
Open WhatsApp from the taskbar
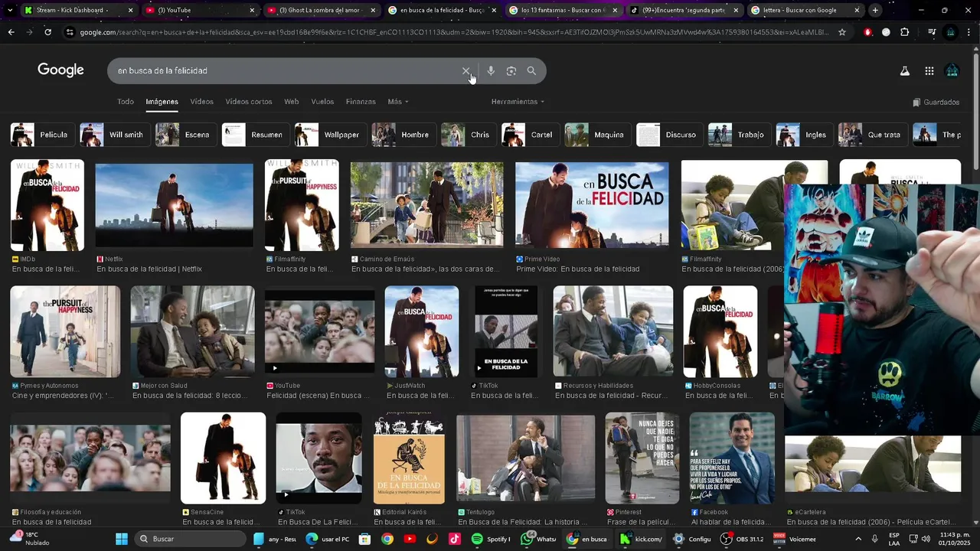click(539, 539)
